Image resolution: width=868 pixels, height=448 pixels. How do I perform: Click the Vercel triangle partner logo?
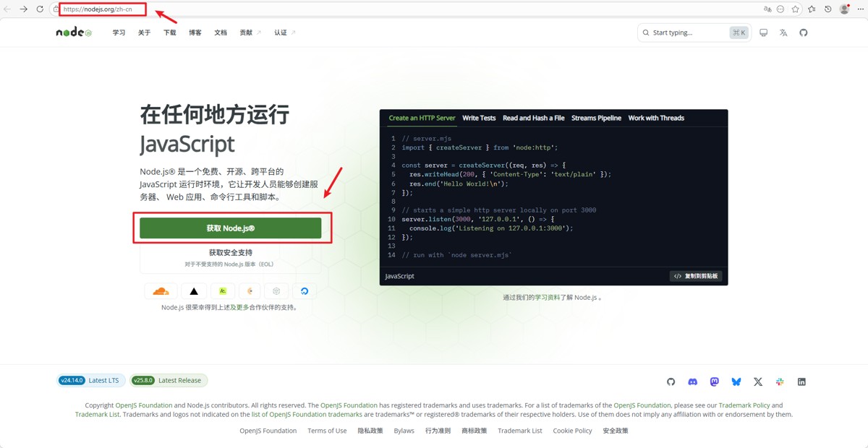194,291
